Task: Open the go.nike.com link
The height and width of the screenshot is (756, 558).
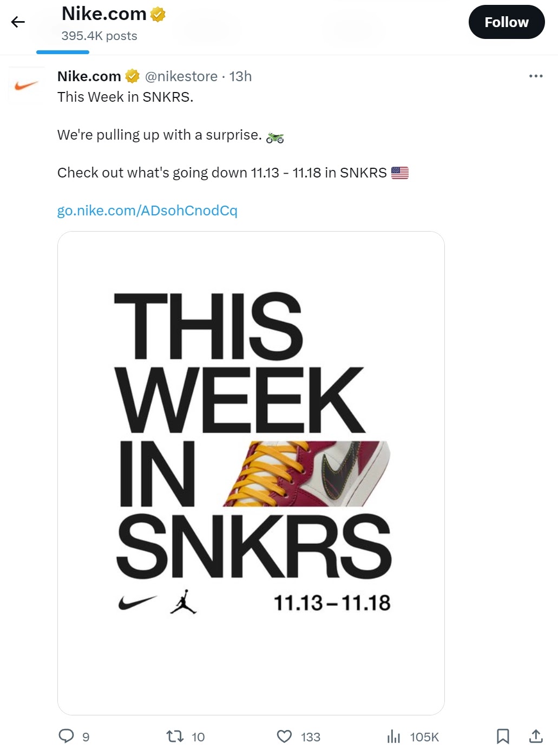Action: [148, 211]
